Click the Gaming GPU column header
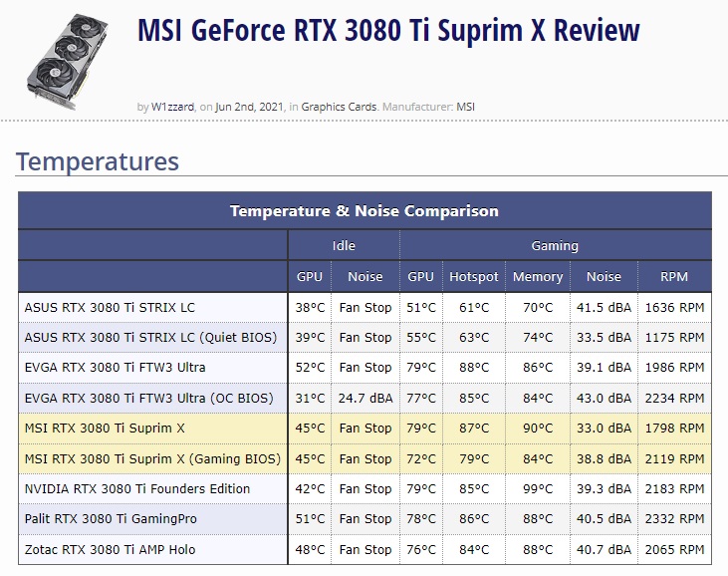The width and height of the screenshot is (728, 576). [420, 276]
